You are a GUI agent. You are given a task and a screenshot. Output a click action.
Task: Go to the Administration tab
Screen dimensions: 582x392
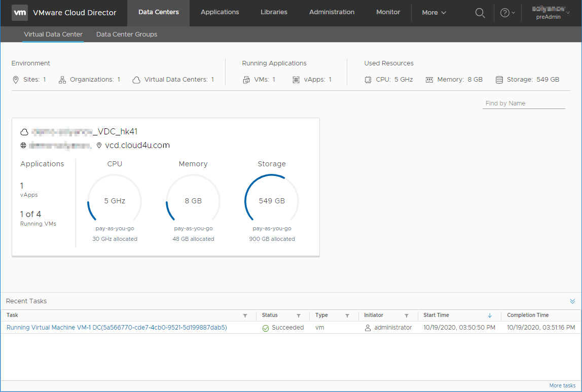pyautogui.click(x=332, y=12)
